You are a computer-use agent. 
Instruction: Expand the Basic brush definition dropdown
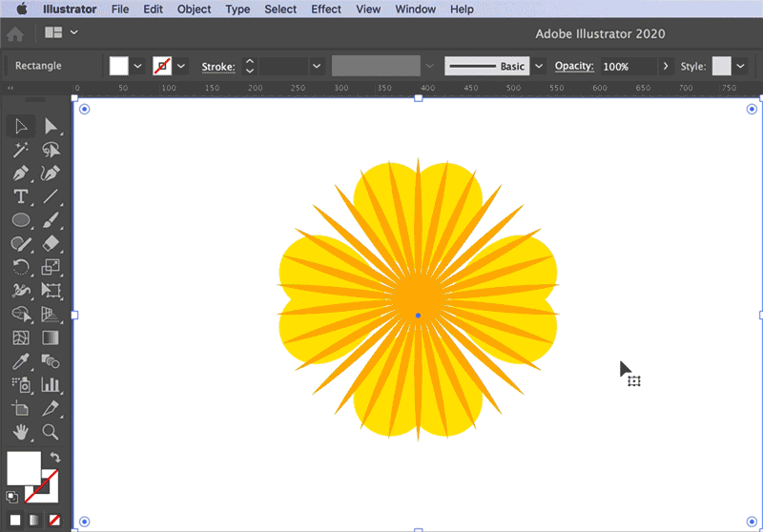click(x=538, y=66)
